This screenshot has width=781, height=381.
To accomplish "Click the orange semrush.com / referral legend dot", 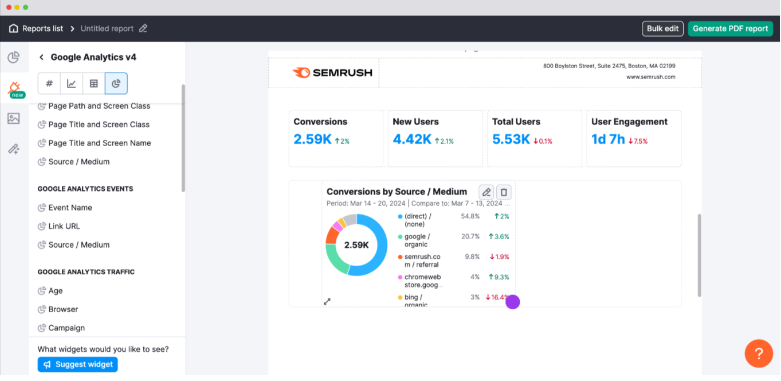I will coord(399,257).
